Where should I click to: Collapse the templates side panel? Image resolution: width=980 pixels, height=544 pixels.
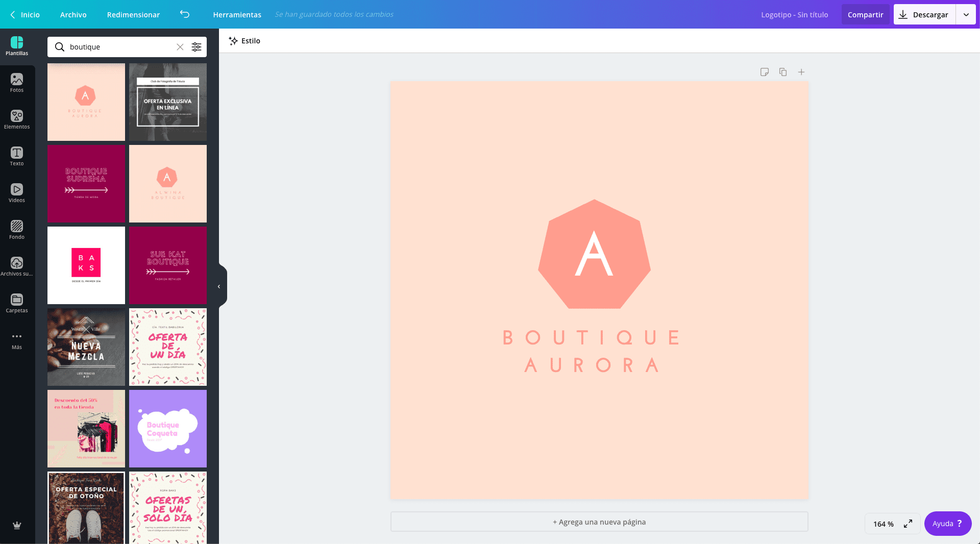pos(219,286)
